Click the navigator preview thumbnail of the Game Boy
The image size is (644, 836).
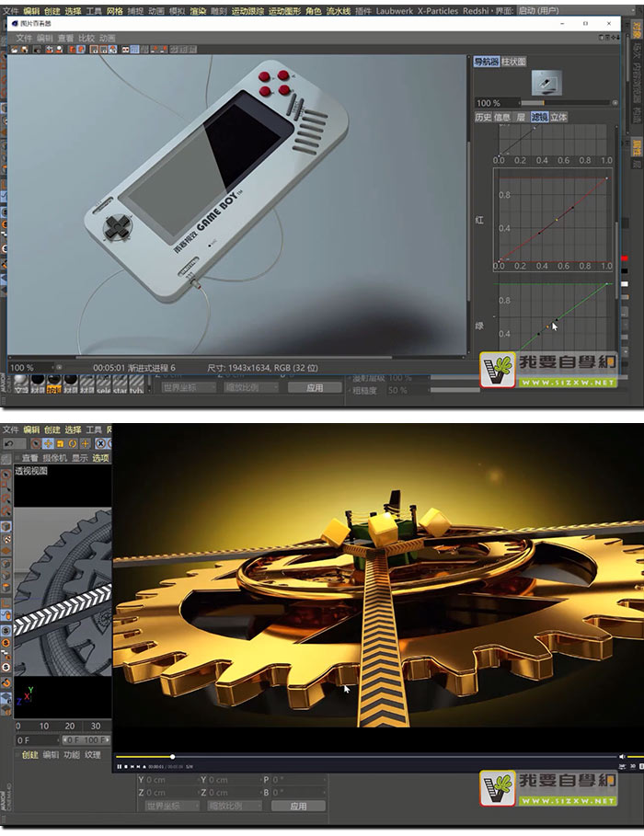(546, 83)
